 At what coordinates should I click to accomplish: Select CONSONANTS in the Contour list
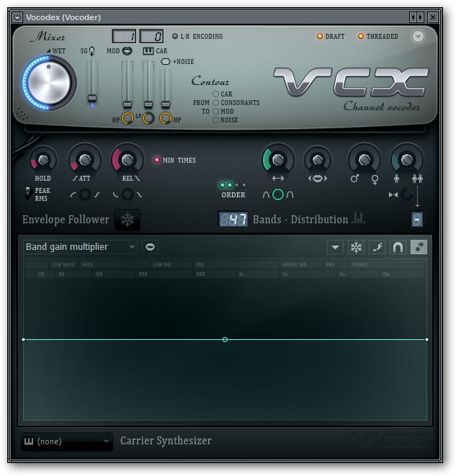click(215, 103)
